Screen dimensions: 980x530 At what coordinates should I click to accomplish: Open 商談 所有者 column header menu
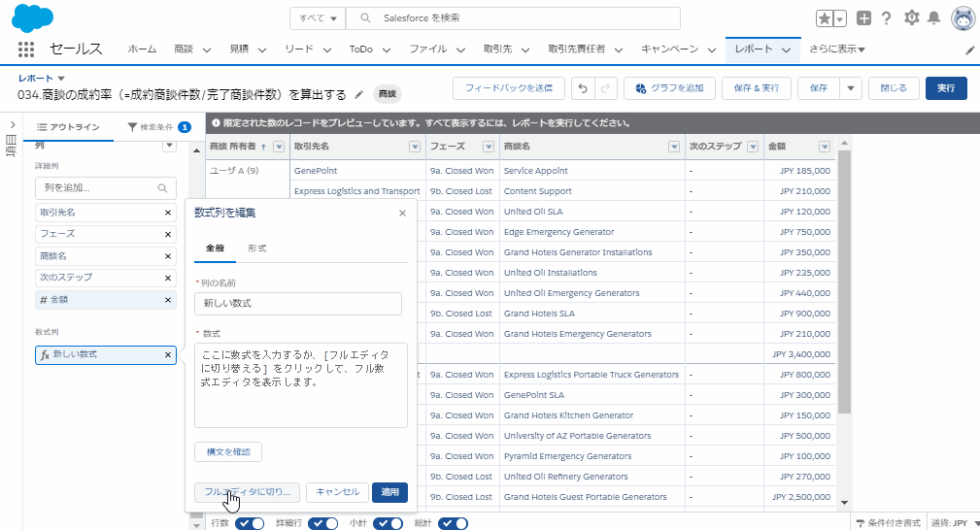[279, 147]
